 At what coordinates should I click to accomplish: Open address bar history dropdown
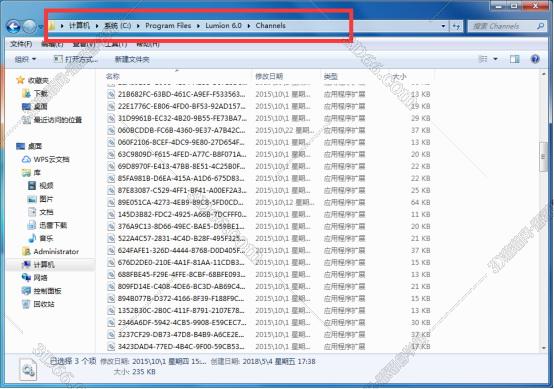[x=443, y=26]
